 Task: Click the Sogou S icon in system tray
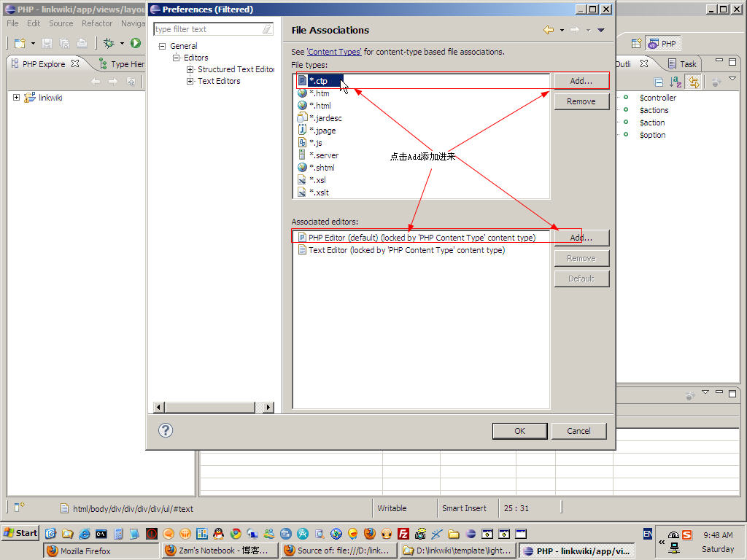pos(686,534)
